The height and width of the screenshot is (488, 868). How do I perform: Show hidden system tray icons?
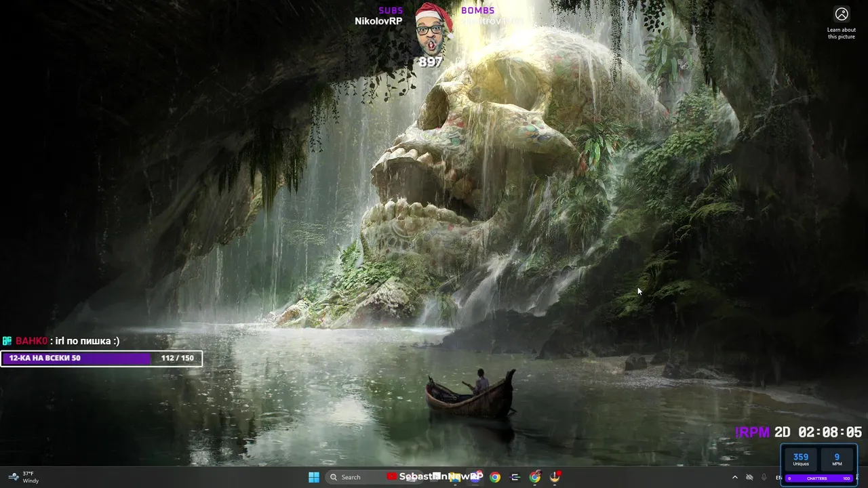pyautogui.click(x=735, y=477)
